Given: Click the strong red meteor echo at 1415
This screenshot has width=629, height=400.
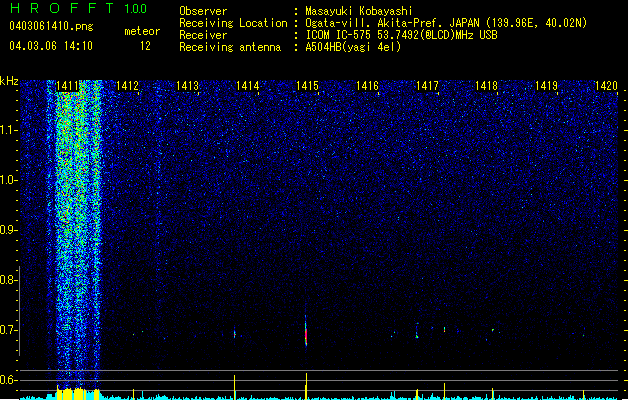Looking at the screenshot, I should [x=306, y=331].
